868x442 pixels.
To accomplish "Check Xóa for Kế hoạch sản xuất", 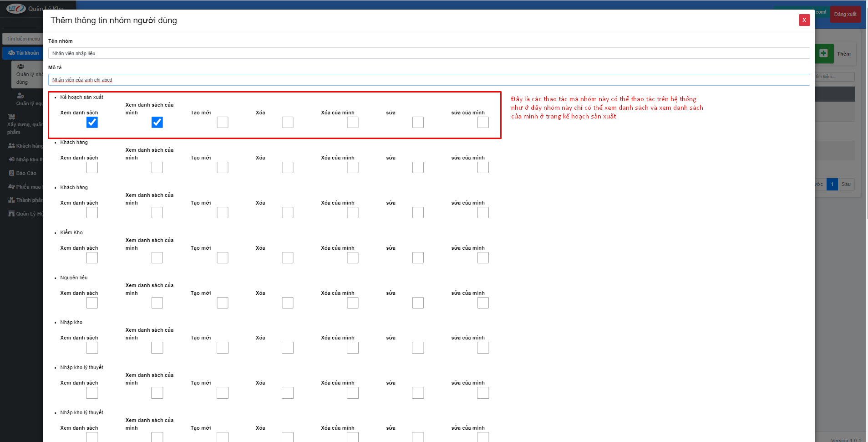I will [288, 122].
